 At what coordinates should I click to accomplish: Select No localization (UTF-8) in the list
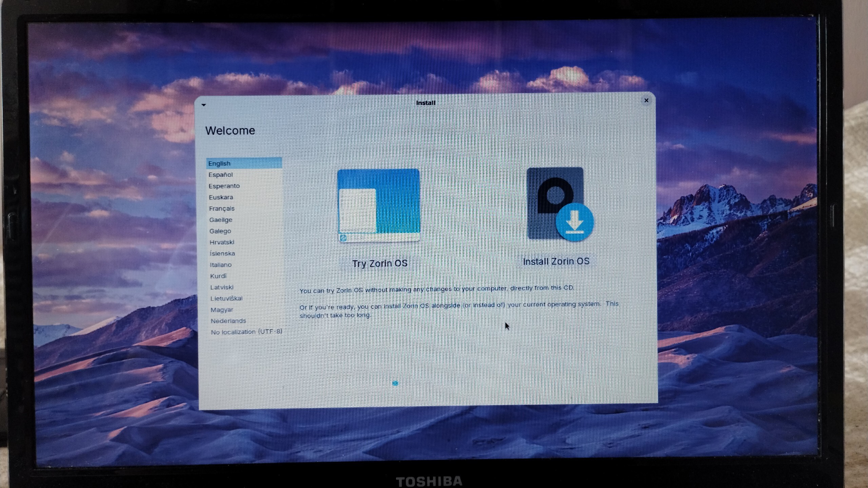pos(247,332)
